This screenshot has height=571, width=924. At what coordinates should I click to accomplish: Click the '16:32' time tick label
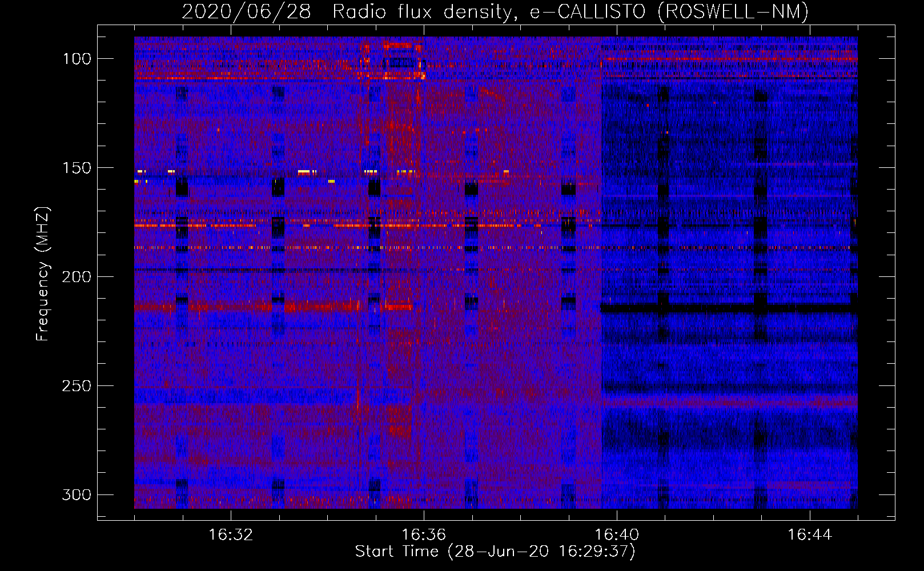click(231, 535)
